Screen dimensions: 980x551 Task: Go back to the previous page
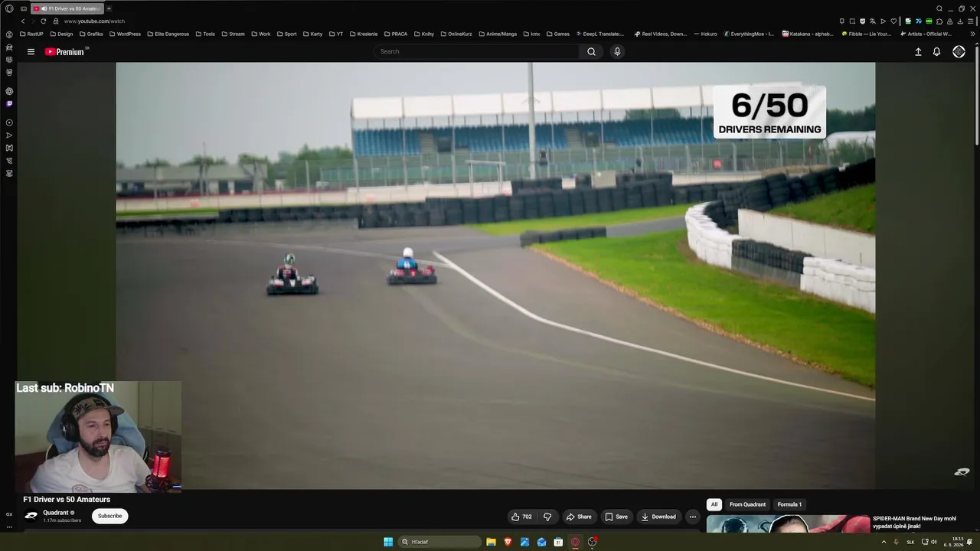pyautogui.click(x=23, y=21)
